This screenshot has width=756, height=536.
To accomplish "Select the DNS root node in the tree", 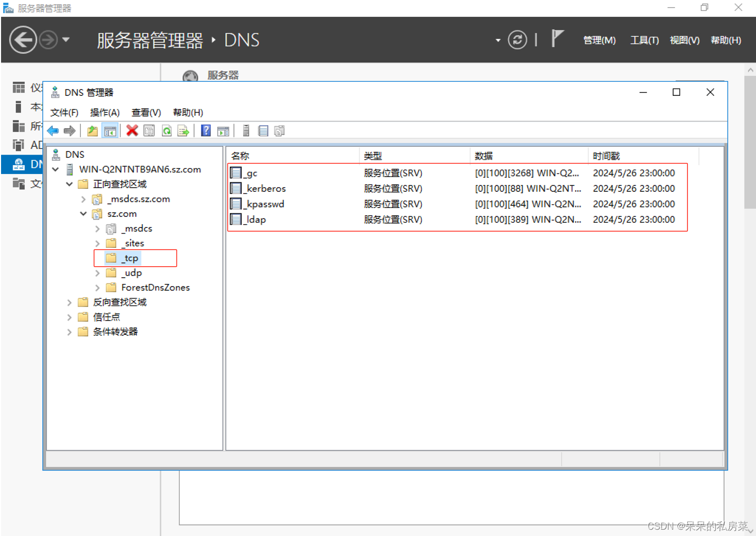I will coord(68,155).
